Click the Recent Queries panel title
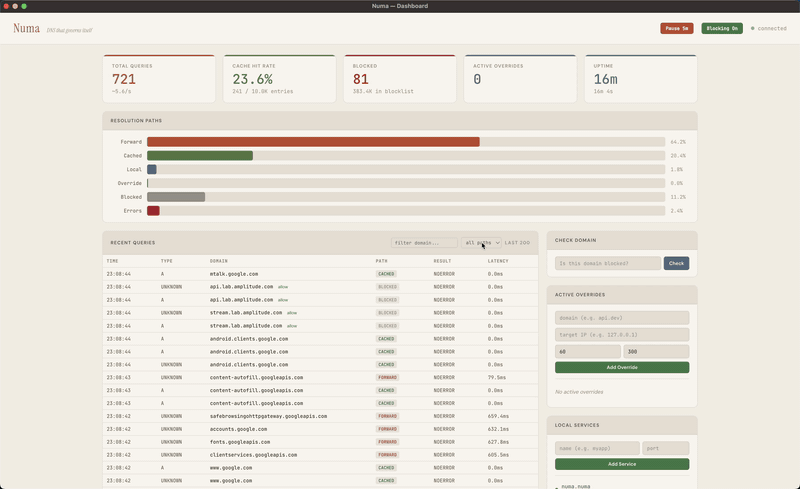The height and width of the screenshot is (489, 800). coord(133,243)
